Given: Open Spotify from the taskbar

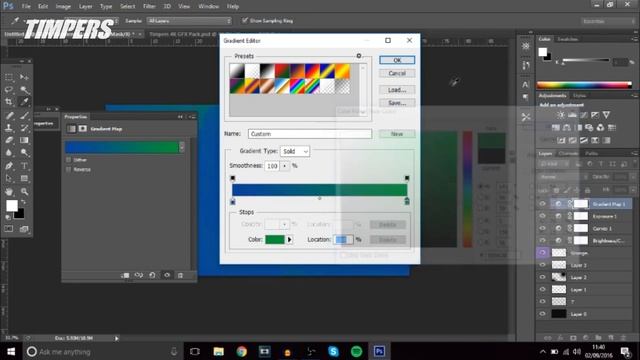Looking at the screenshot, I should (356, 351).
